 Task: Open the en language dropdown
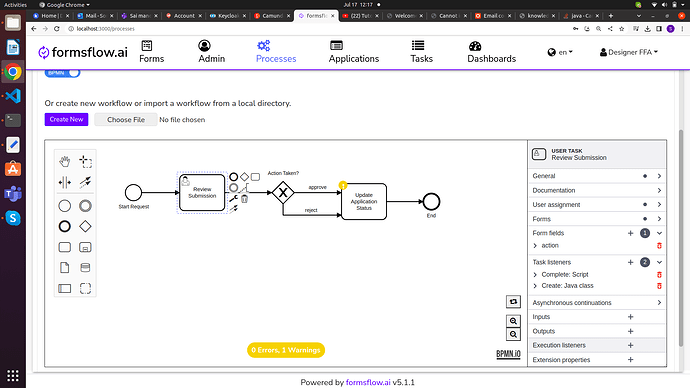click(560, 52)
